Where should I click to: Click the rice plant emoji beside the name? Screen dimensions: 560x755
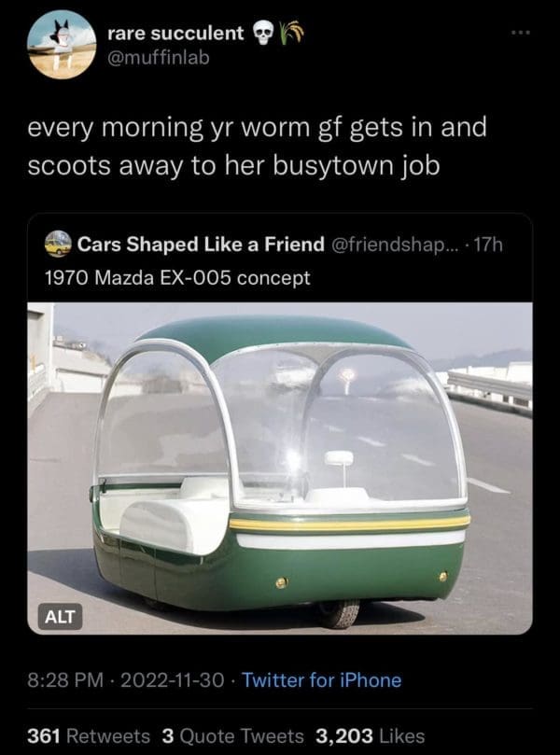[292, 34]
